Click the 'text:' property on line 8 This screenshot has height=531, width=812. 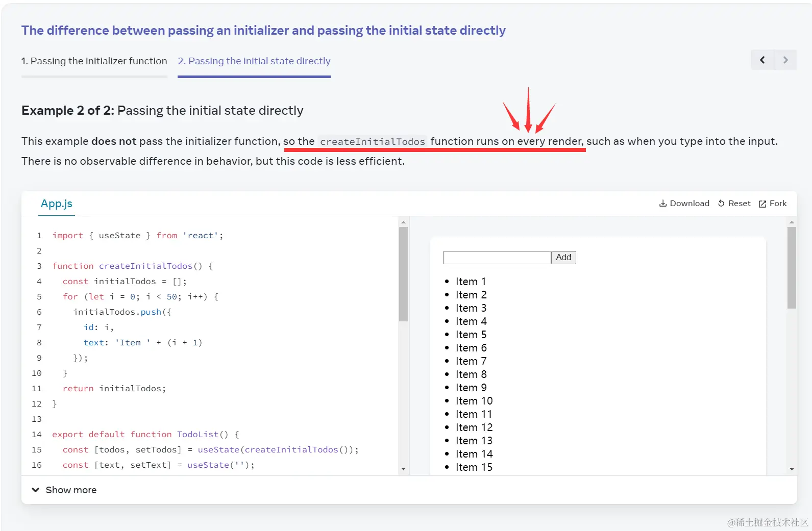[x=96, y=343]
